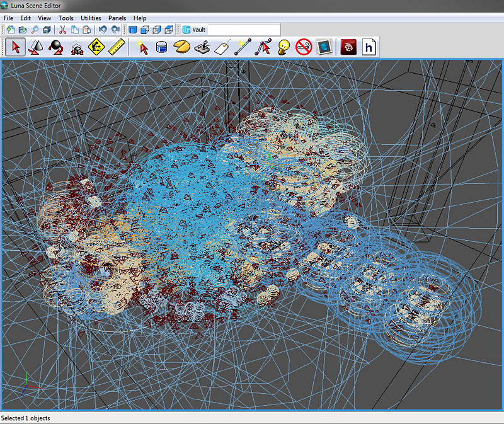The image size is (504, 424).
Task: Click the Cut scissors icon
Action: 62,30
